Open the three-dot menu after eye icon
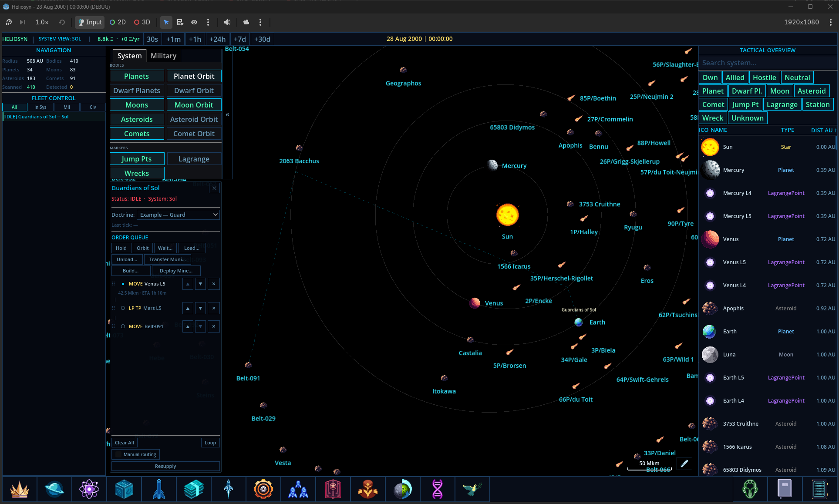839x504 pixels. tap(208, 22)
